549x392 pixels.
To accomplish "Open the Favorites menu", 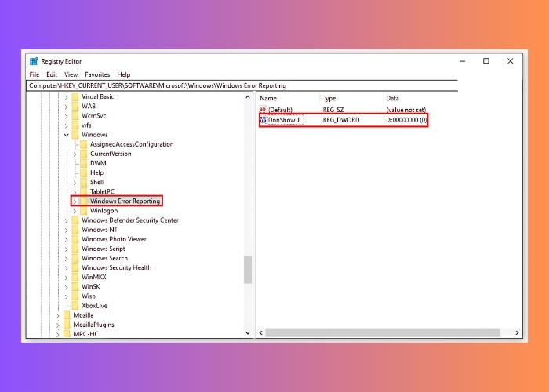I will pos(97,74).
